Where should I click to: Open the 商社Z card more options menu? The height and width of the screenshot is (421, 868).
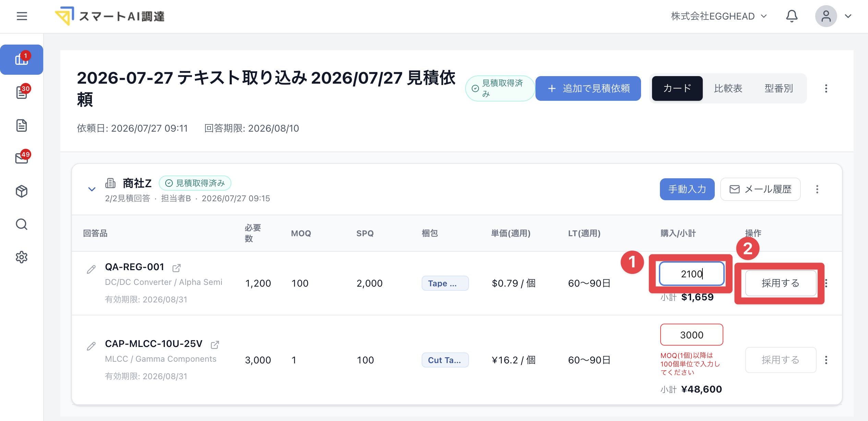pos(817,189)
